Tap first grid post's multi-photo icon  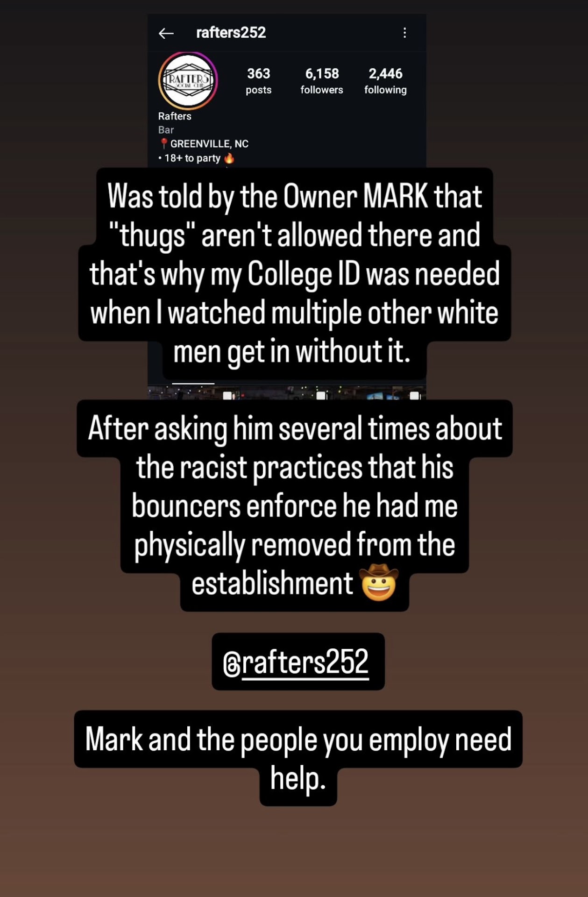[228, 396]
